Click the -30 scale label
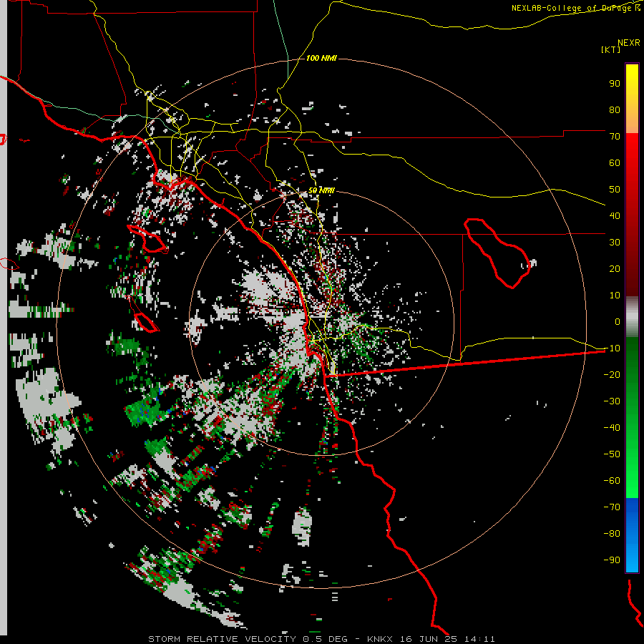The width and height of the screenshot is (644, 644). point(612,401)
